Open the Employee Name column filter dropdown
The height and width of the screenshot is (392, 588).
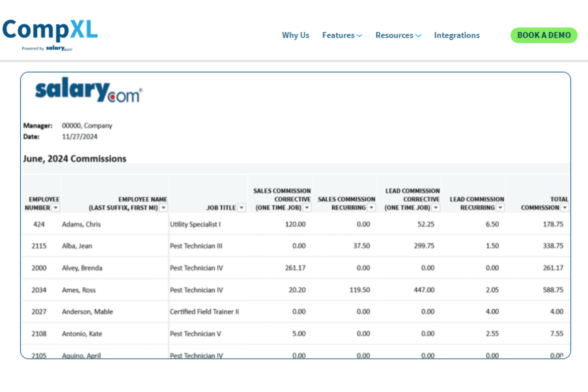pyautogui.click(x=164, y=207)
